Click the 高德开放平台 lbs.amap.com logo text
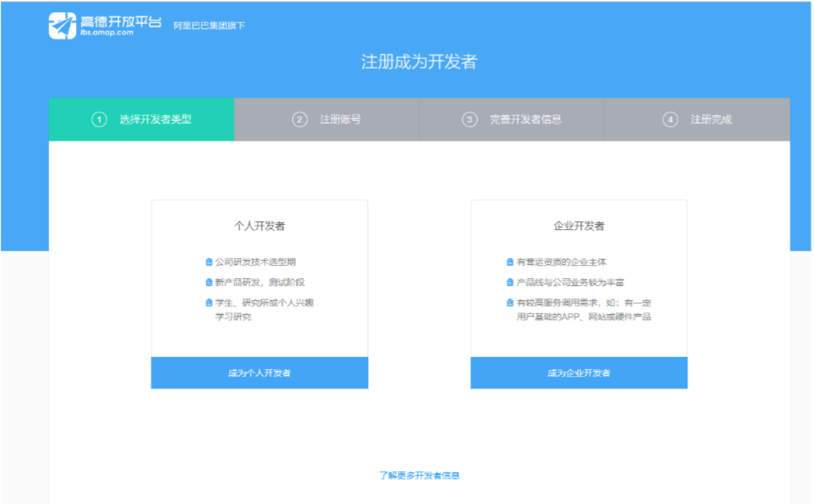The width and height of the screenshot is (814, 504). click(121, 25)
